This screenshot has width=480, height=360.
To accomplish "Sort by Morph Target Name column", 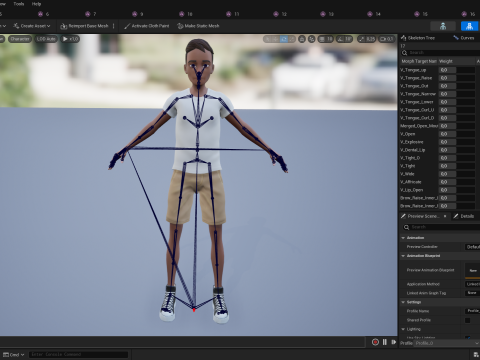I will 419,61.
